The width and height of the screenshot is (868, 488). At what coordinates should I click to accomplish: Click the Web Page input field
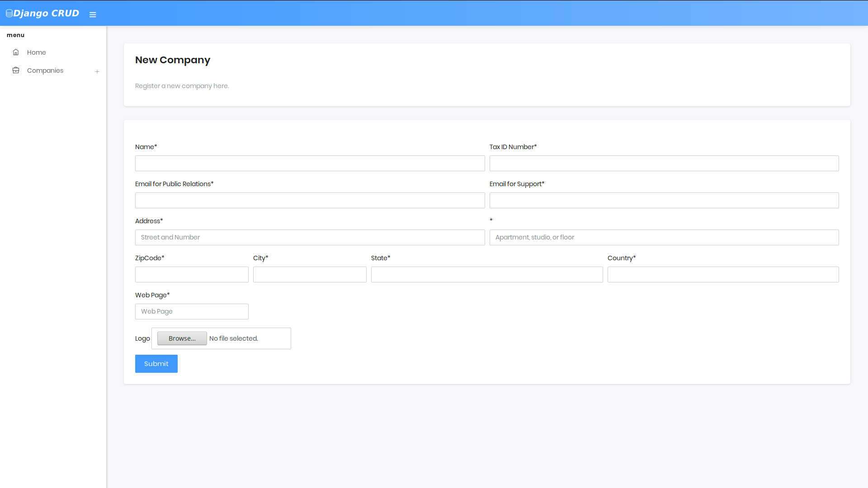coord(192,312)
